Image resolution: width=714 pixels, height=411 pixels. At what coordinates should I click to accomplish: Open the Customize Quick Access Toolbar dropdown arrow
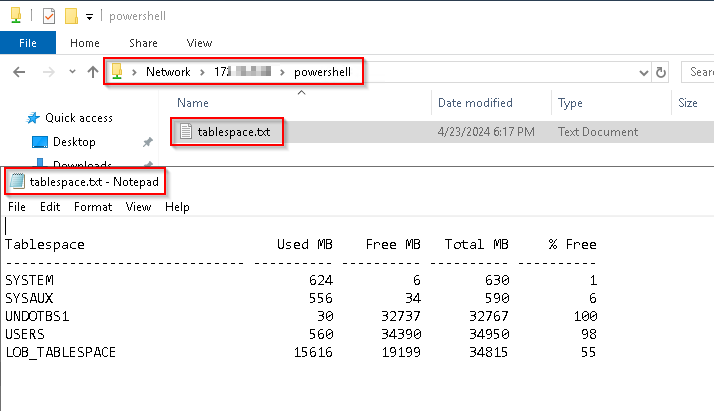pos(89,17)
